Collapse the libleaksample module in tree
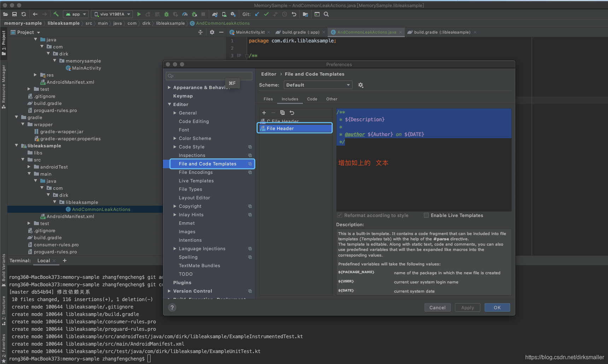608x364 pixels. [x=17, y=145]
